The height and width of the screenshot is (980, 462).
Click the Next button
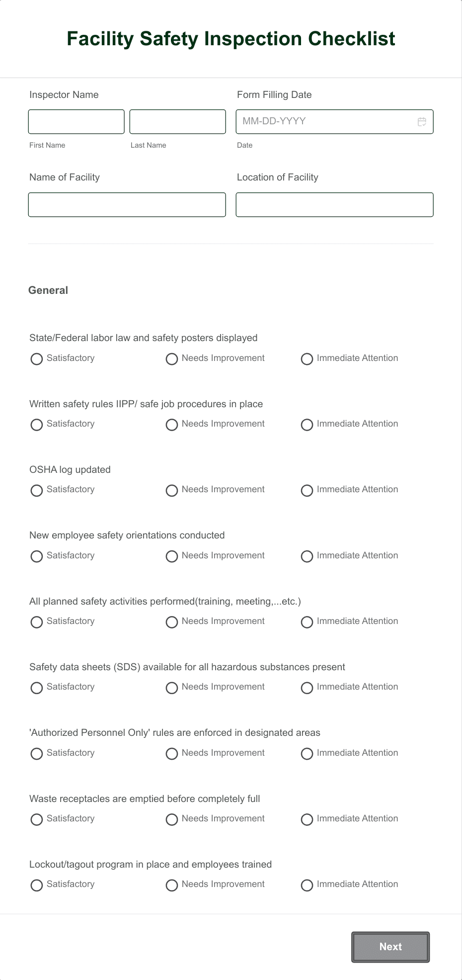390,947
